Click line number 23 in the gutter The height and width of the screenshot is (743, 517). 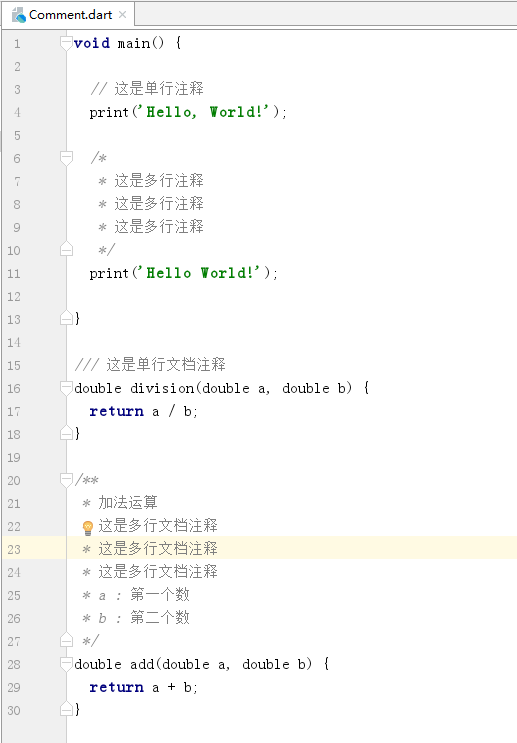pos(14,549)
